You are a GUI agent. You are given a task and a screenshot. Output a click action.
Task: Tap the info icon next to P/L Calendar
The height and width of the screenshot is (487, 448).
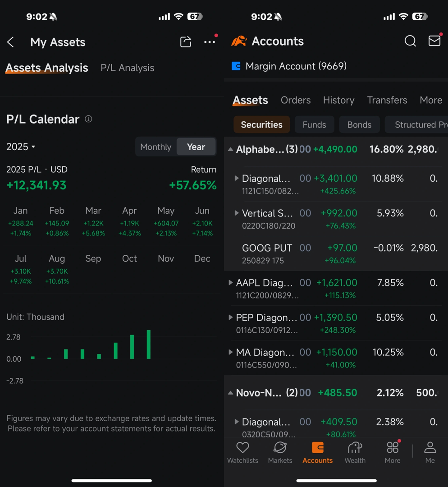pyautogui.click(x=88, y=119)
